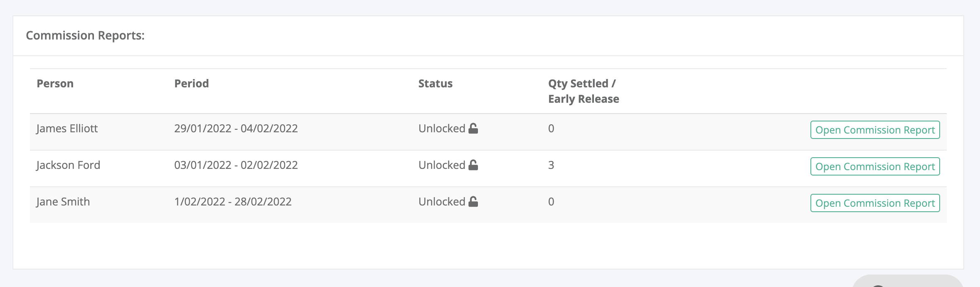Click the name Jackson Ford

(68, 165)
